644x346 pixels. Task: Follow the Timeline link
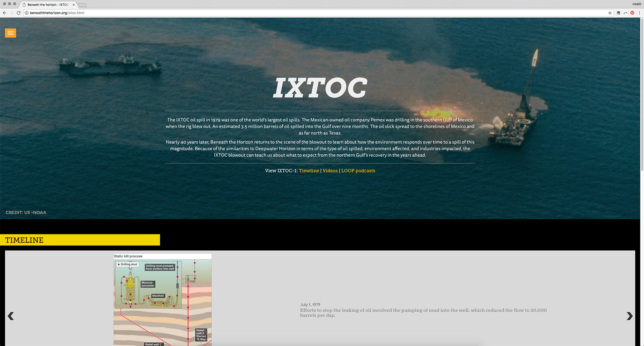point(309,170)
